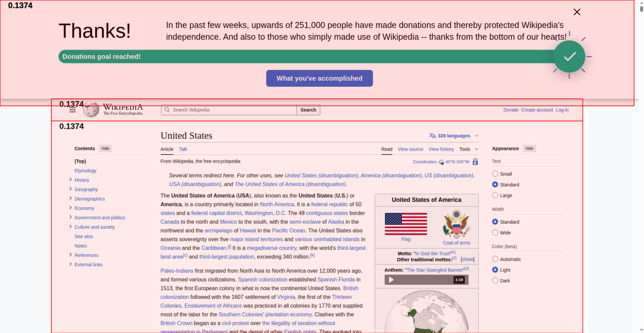The image size is (644, 333).
Task: Click the Wikipedia globe logo
Action: click(91, 110)
